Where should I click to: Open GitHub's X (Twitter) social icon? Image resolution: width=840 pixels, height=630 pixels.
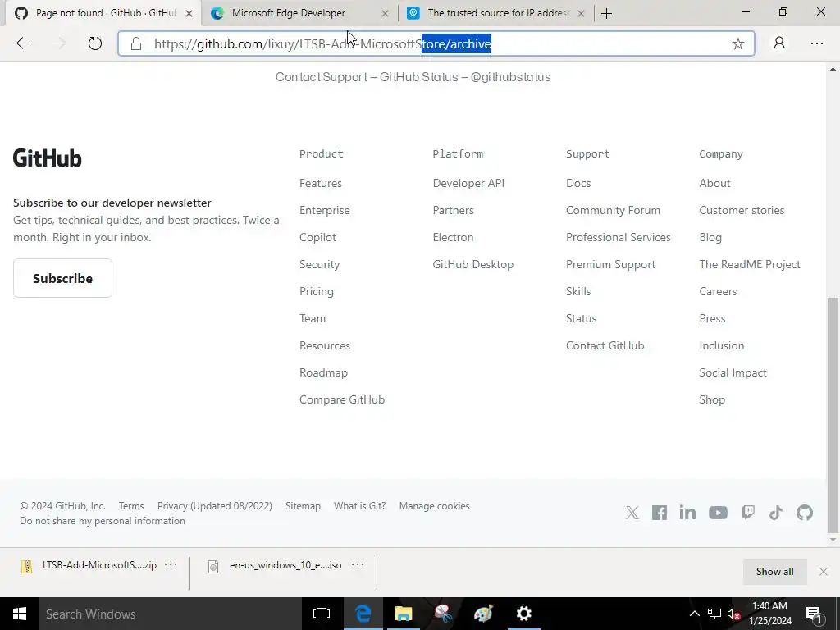632,513
